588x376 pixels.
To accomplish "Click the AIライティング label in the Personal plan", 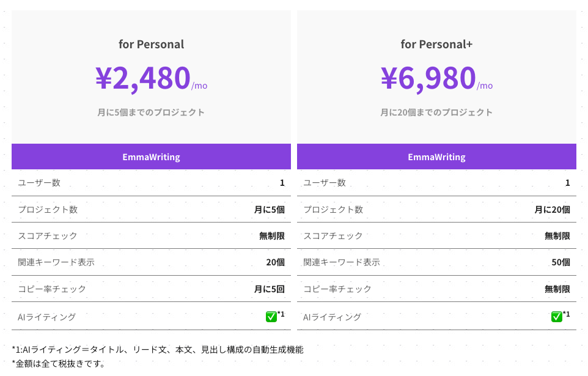I will coord(47,317).
